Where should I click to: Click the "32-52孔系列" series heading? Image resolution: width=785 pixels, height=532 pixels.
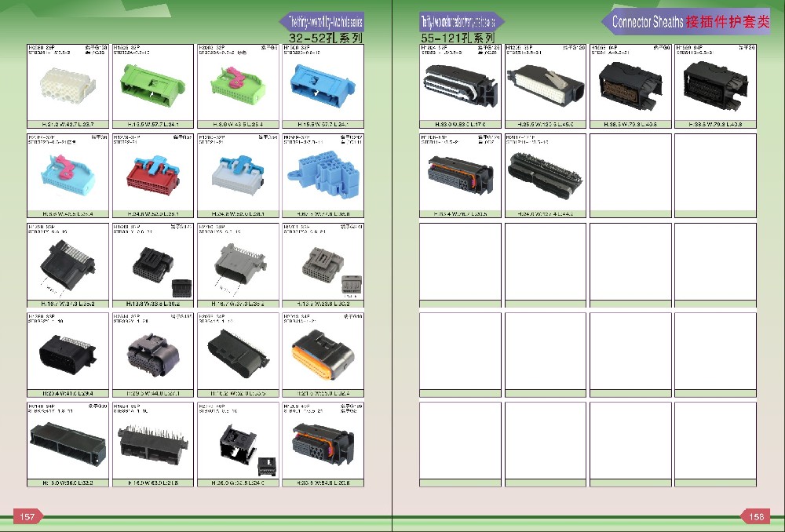[326, 38]
